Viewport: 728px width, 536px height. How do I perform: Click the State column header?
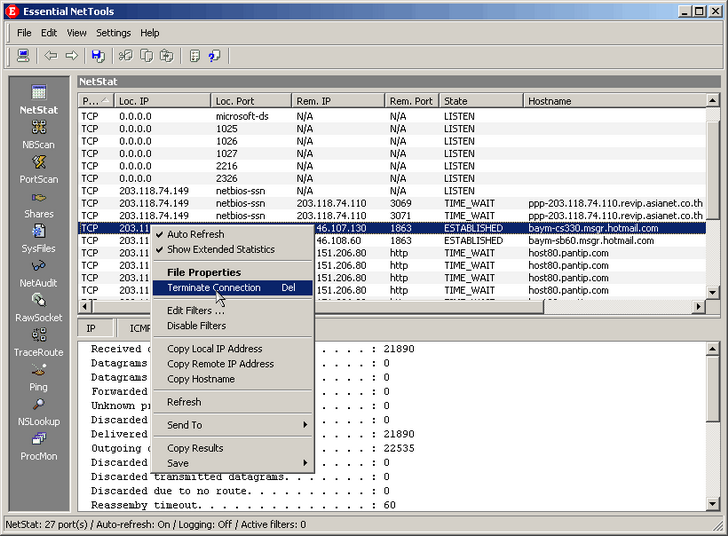click(x=481, y=101)
